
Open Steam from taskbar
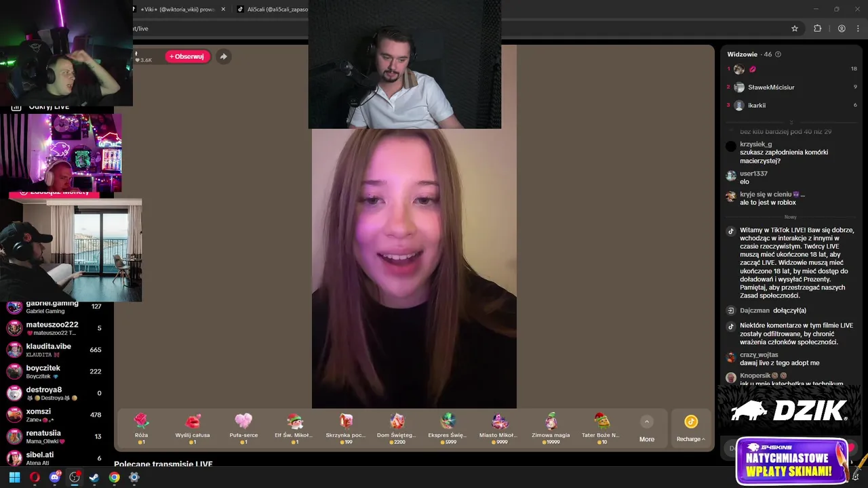(x=94, y=477)
